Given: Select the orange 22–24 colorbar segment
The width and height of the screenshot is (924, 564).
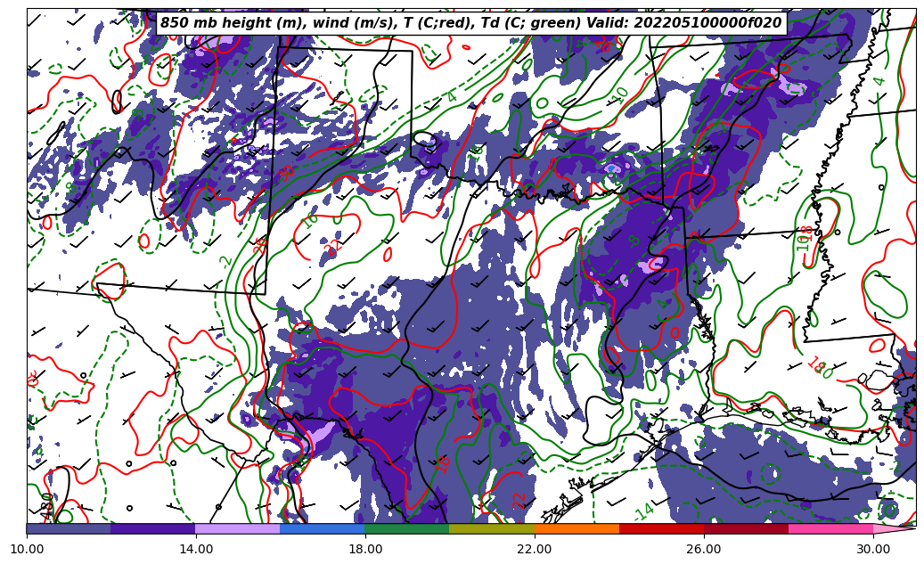Looking at the screenshot, I should [x=576, y=528].
